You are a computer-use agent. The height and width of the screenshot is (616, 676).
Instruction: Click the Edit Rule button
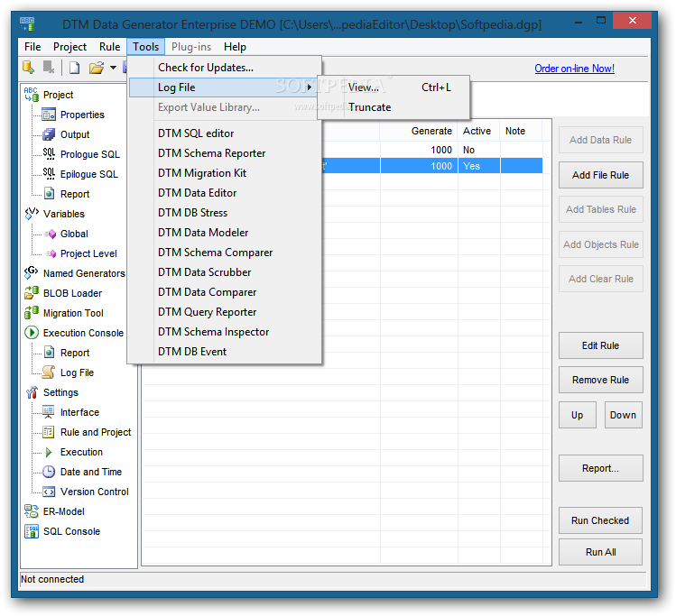[600, 345]
